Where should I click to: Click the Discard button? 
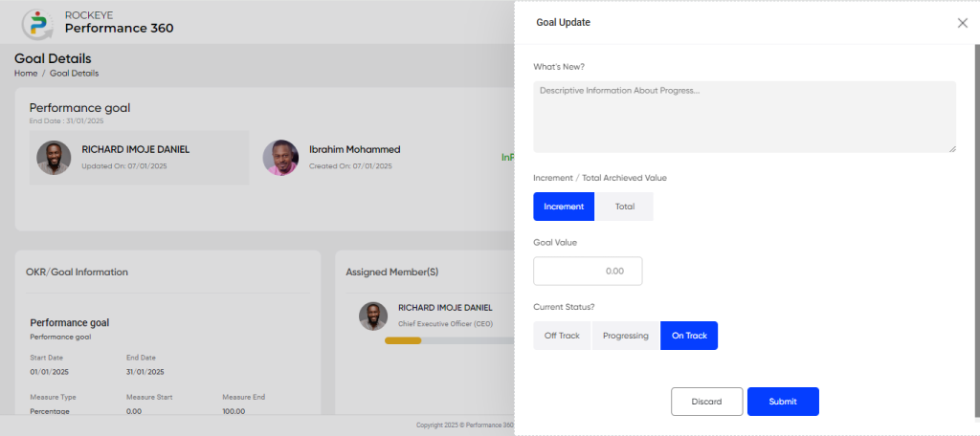[x=707, y=402]
